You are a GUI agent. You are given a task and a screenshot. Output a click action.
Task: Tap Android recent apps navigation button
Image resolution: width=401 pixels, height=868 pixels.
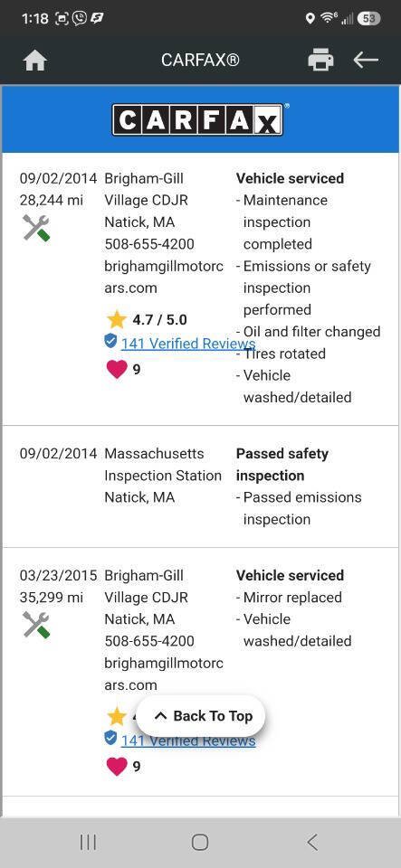point(88,843)
